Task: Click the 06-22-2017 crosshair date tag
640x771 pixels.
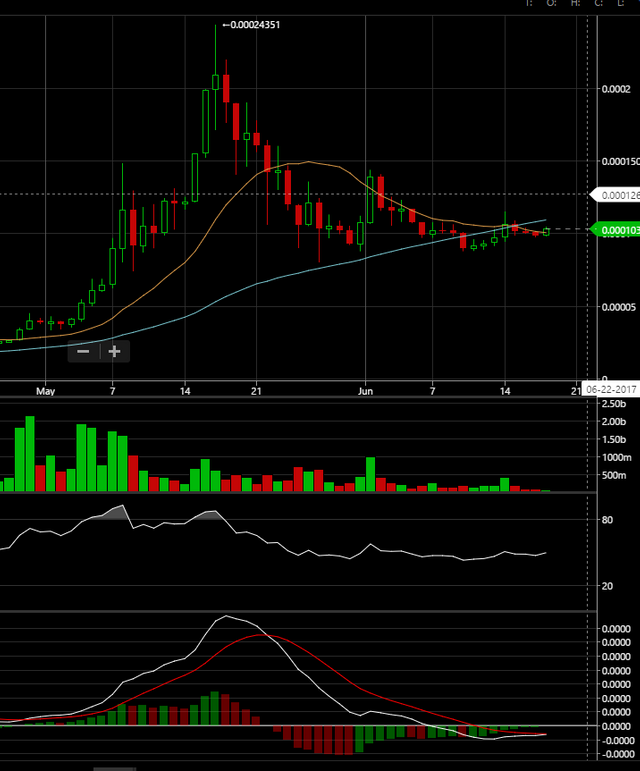Action: tap(611, 389)
